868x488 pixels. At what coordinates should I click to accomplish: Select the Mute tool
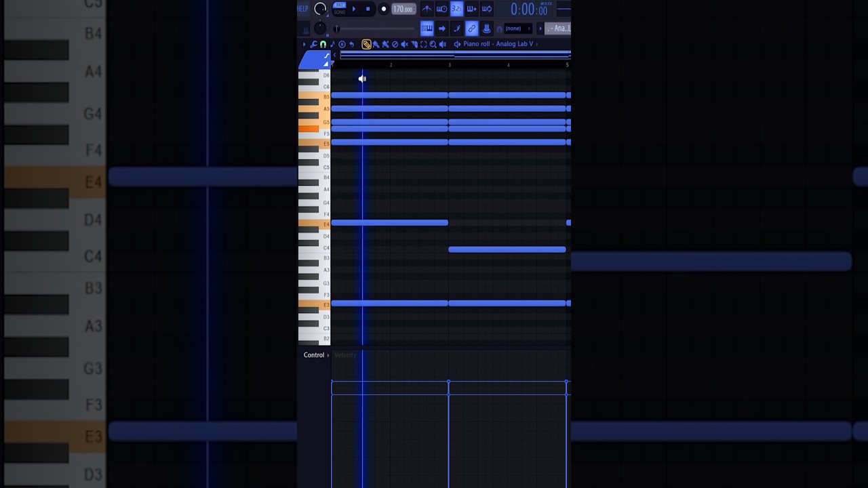(404, 44)
